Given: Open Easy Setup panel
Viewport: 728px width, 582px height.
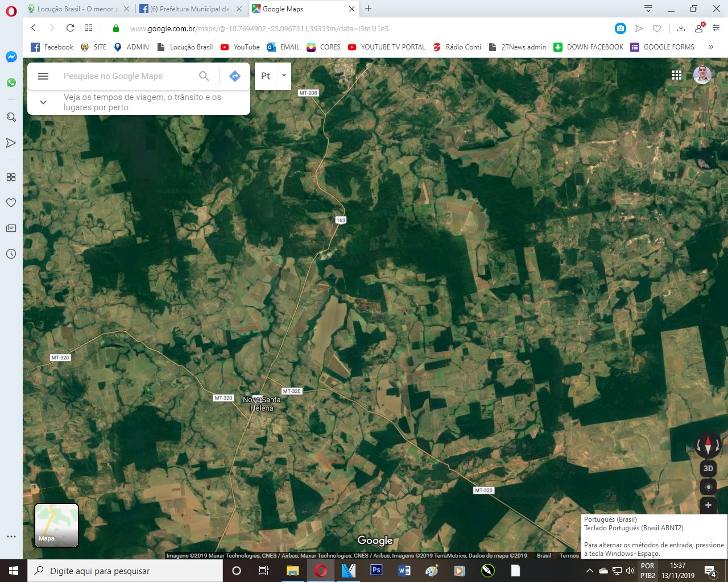Looking at the screenshot, I should (x=716, y=28).
